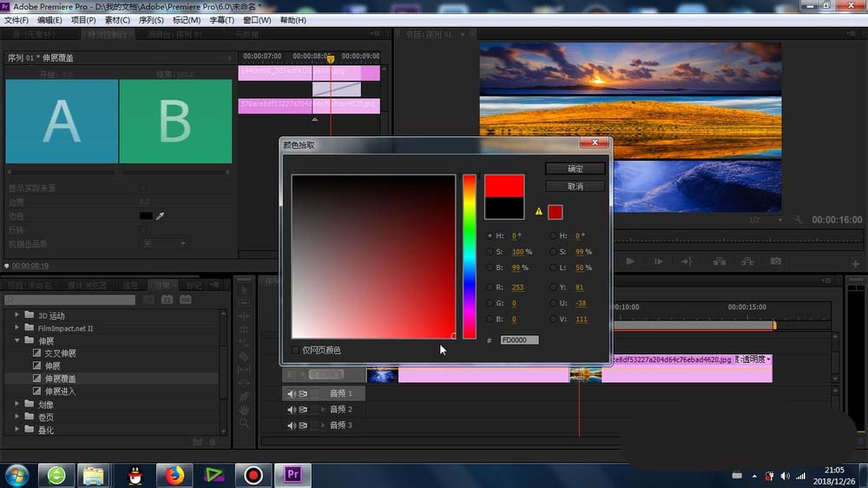Select the V radio button in YUV
This screenshot has height=488, width=868.
[553, 319]
